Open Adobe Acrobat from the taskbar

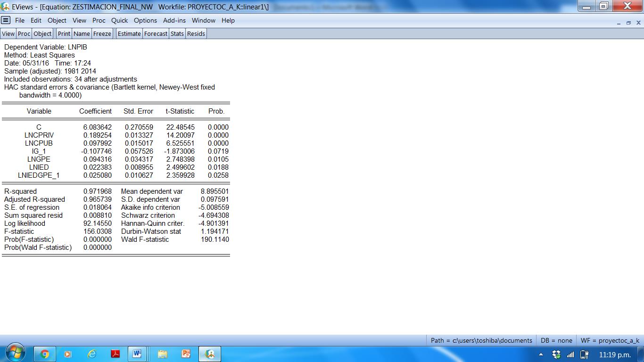(x=115, y=354)
